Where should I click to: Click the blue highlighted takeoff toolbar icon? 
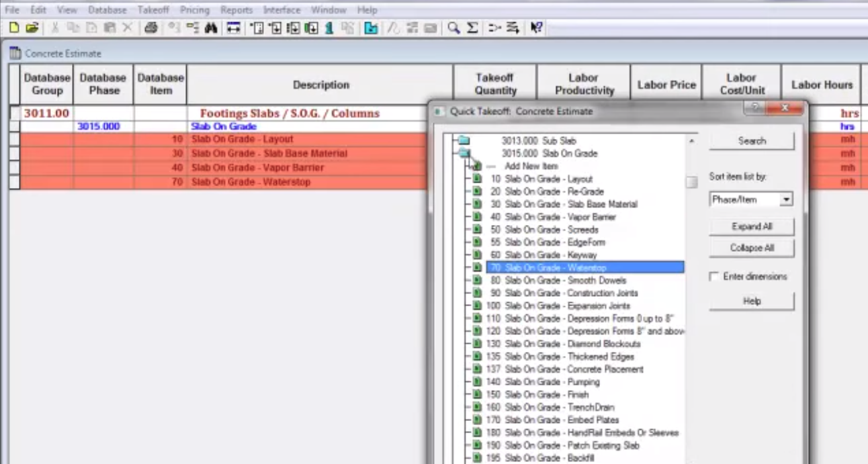point(371,28)
